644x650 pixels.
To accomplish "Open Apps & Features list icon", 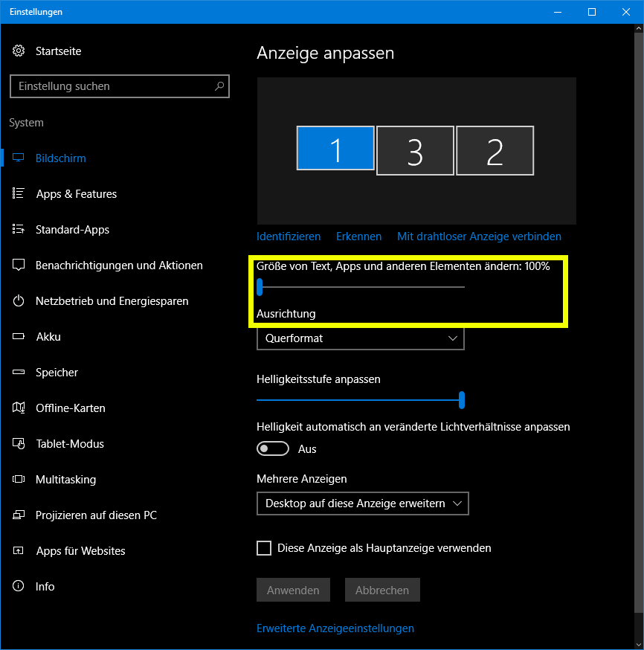I will (x=19, y=194).
